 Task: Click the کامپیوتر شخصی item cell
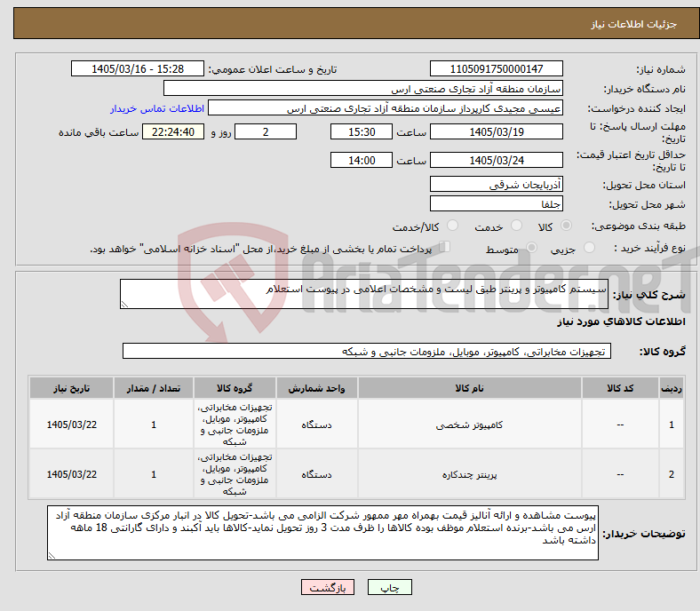[470, 425]
